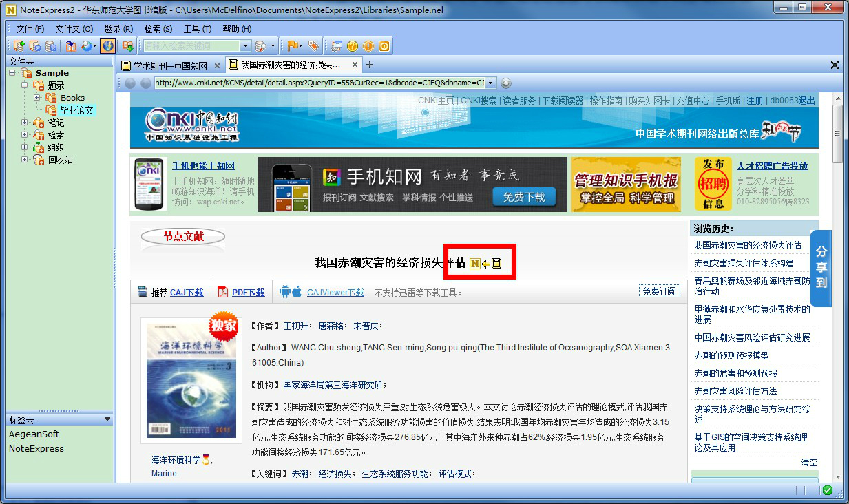Image resolution: width=849 pixels, height=504 pixels.
Task: Click the 分享到 side share tab
Action: [x=821, y=268]
